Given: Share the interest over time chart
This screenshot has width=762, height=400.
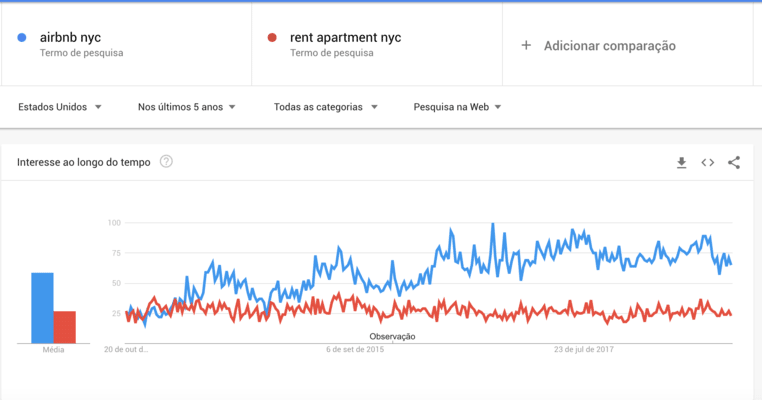Looking at the screenshot, I should [x=734, y=163].
